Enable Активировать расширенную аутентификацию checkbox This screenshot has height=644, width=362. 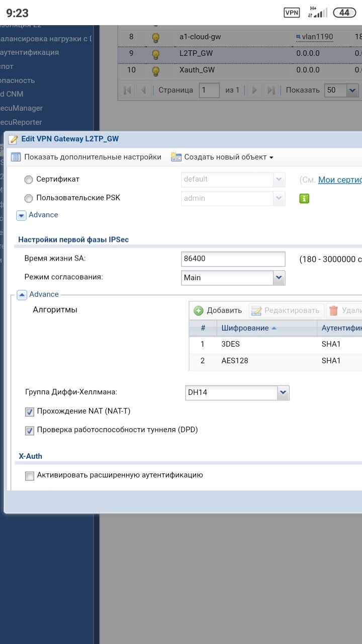(x=29, y=475)
